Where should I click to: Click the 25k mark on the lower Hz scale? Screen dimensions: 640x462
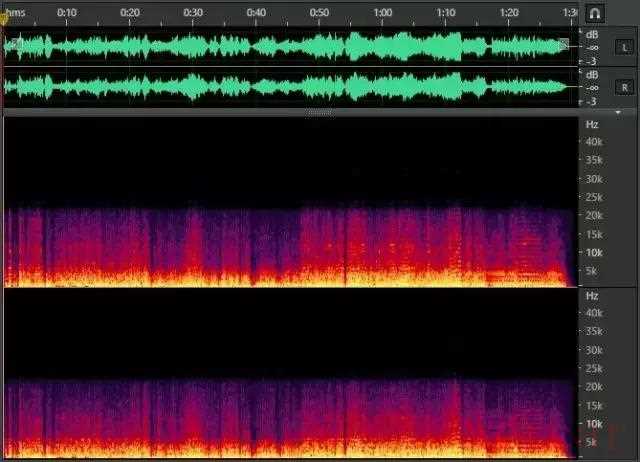point(593,368)
